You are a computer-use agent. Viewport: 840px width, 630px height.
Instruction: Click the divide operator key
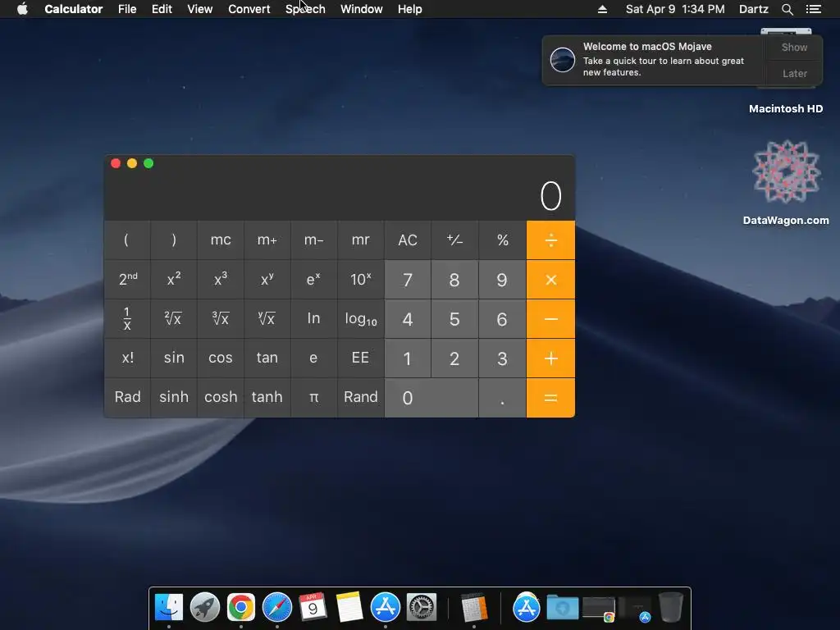coord(550,240)
